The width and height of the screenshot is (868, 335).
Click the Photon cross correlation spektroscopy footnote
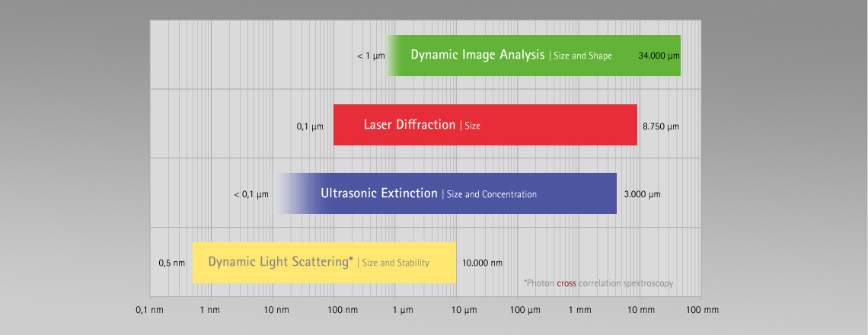pos(598,283)
